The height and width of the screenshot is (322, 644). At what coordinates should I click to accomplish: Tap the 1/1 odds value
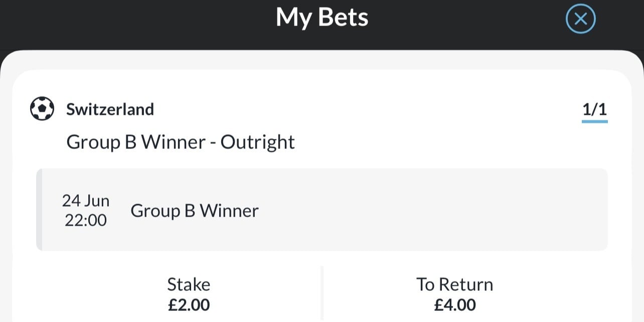[x=594, y=110]
